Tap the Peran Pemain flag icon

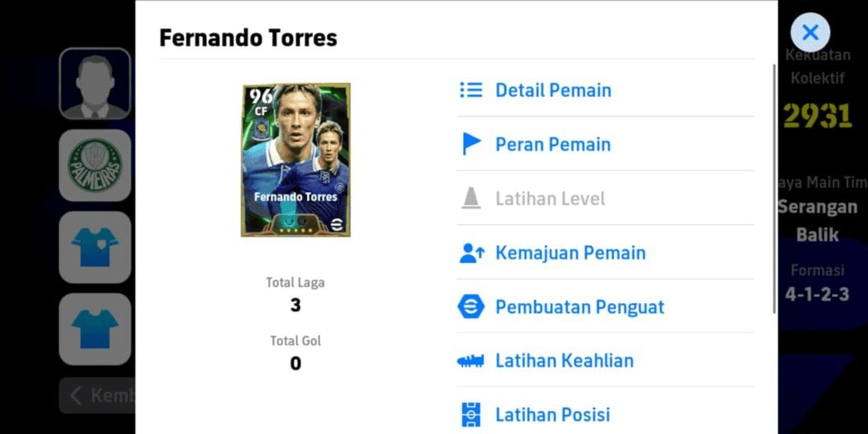(471, 144)
